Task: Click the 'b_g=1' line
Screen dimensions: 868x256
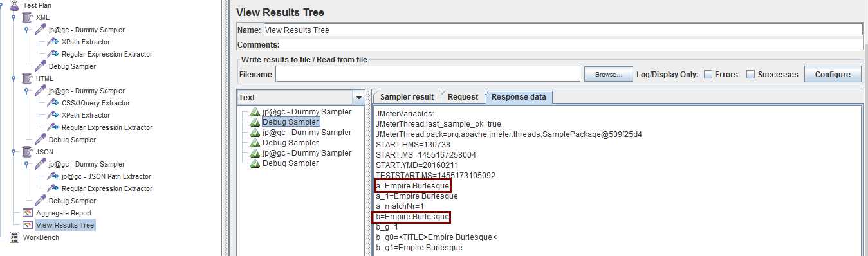Action: click(387, 227)
